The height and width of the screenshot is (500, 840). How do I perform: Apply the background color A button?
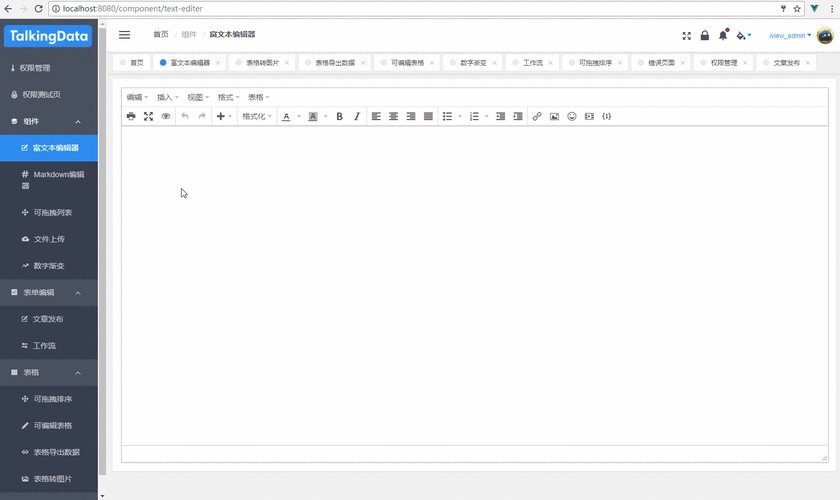(313, 116)
